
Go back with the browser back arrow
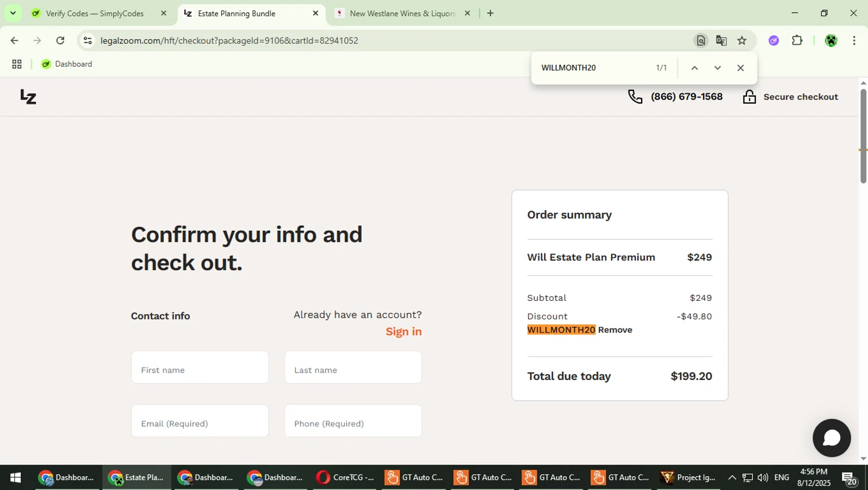[14, 40]
